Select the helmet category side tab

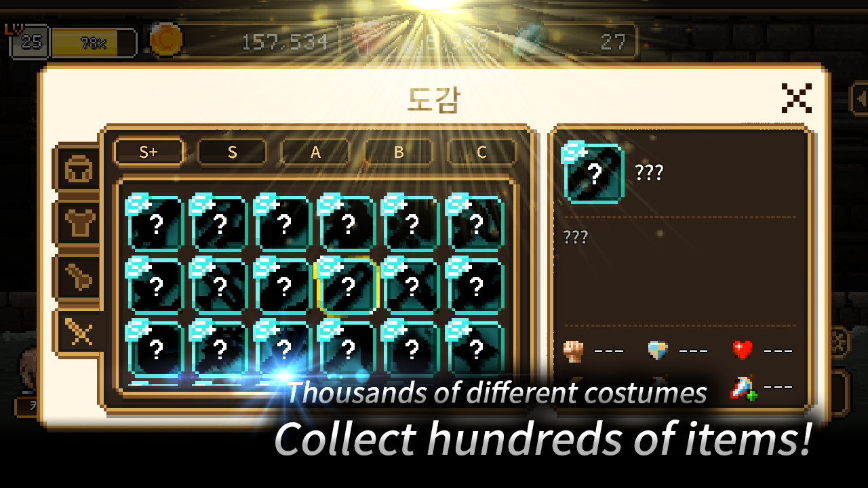point(79,171)
